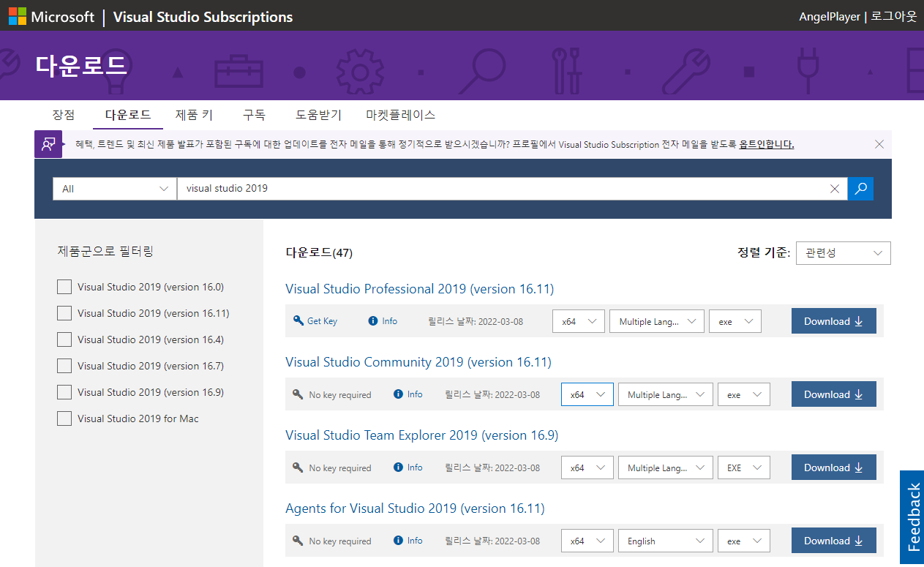Click Info icon in Visual Studio Professional row
The height and width of the screenshot is (567, 924).
[x=373, y=320]
